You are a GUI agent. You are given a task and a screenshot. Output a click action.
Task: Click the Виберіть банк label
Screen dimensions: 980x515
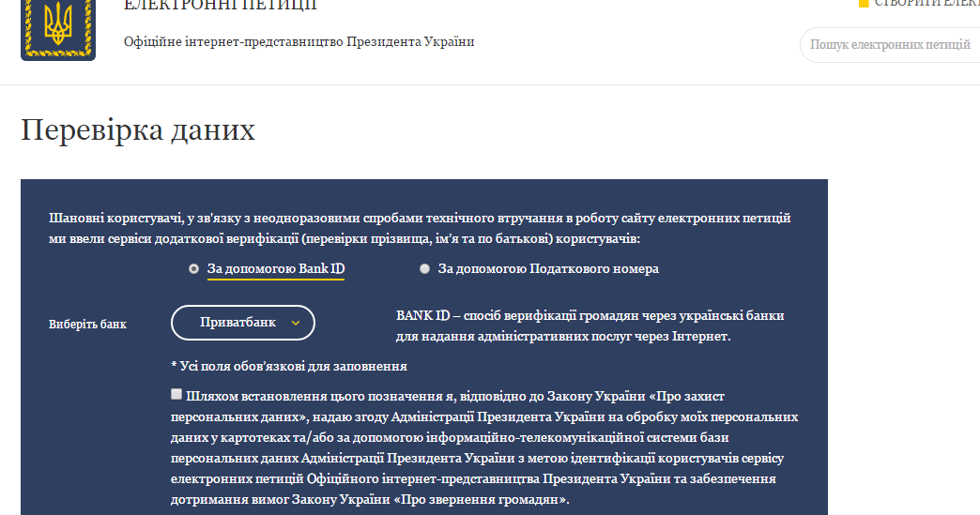[87, 325]
